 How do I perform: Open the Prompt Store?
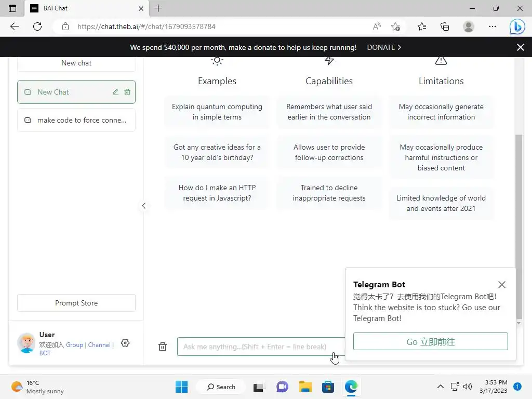(76, 303)
